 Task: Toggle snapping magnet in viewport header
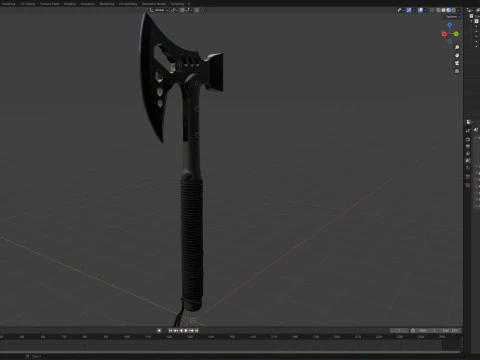(x=182, y=10)
